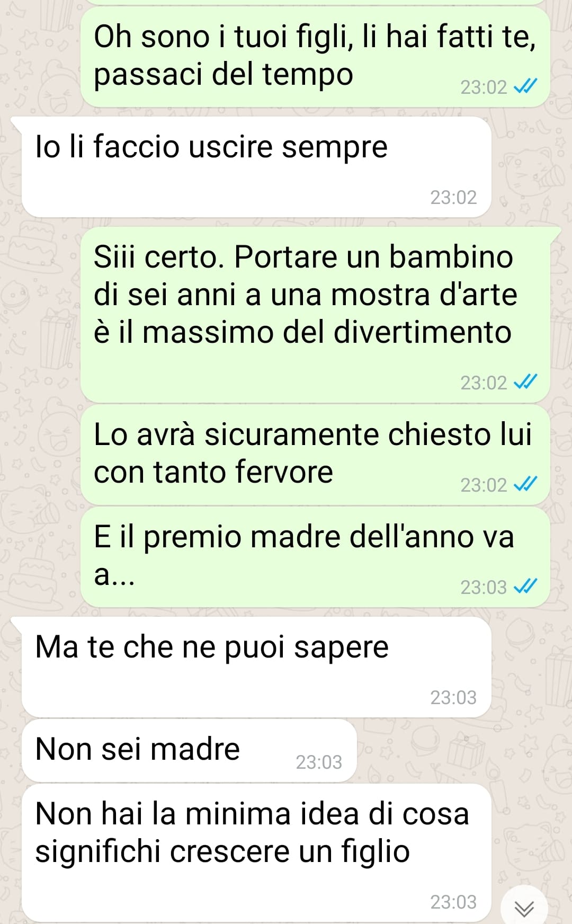The height and width of the screenshot is (924, 572).
Task: Tap read receipt ticks on 'passaci del tempo' message
Action: coord(526,86)
